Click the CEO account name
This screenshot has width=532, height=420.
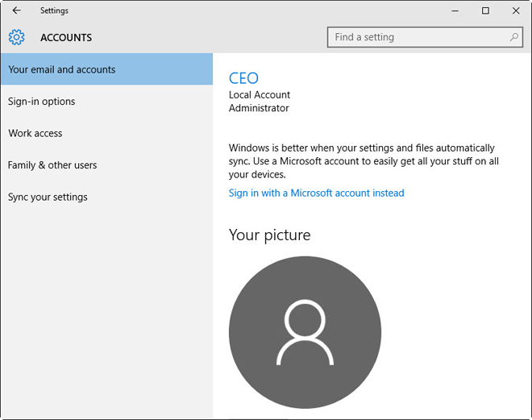pyautogui.click(x=243, y=78)
